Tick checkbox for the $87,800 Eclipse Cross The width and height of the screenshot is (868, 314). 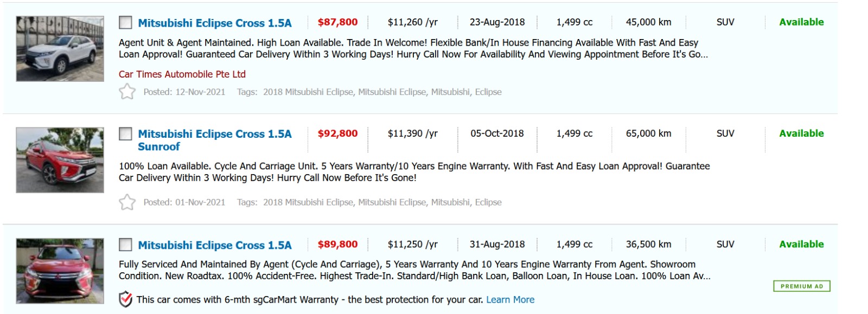[125, 23]
